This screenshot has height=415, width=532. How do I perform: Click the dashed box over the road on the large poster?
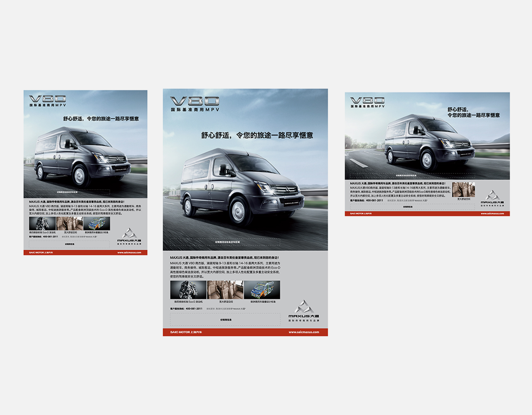[225, 242]
